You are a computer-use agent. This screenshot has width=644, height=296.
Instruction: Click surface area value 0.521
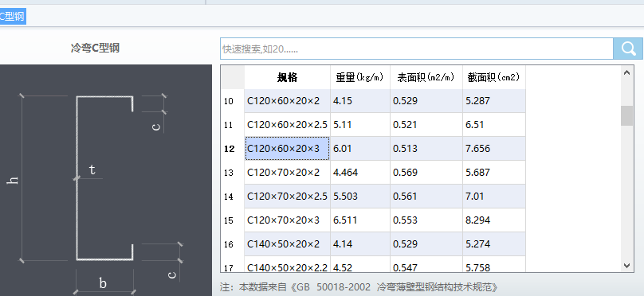(426, 125)
